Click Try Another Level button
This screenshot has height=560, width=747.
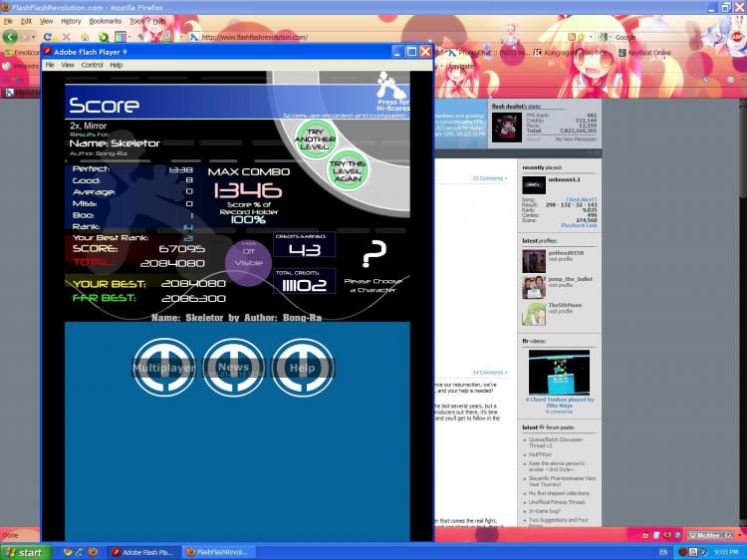click(315, 139)
